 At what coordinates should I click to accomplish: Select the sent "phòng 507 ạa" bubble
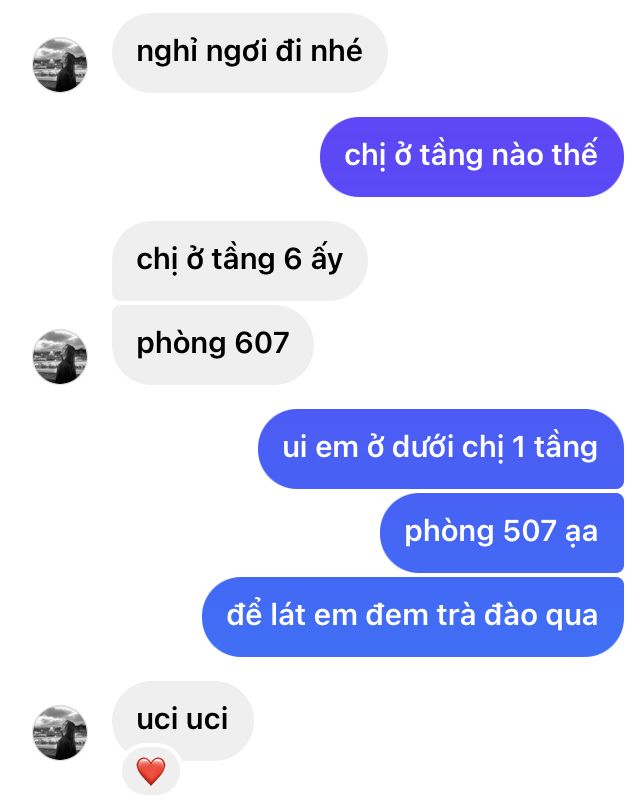502,533
